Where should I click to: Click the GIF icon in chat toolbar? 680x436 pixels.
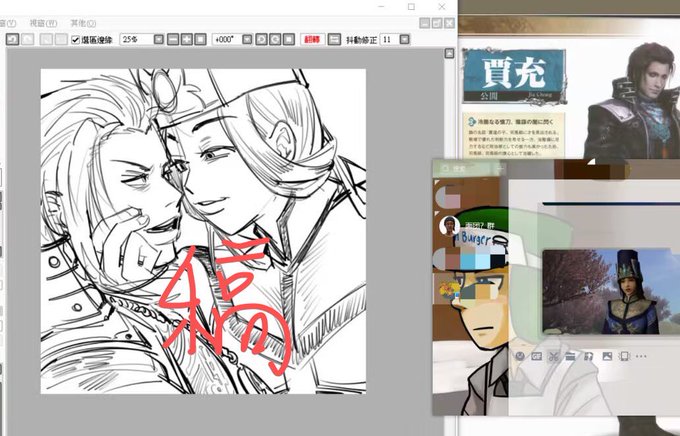537,357
